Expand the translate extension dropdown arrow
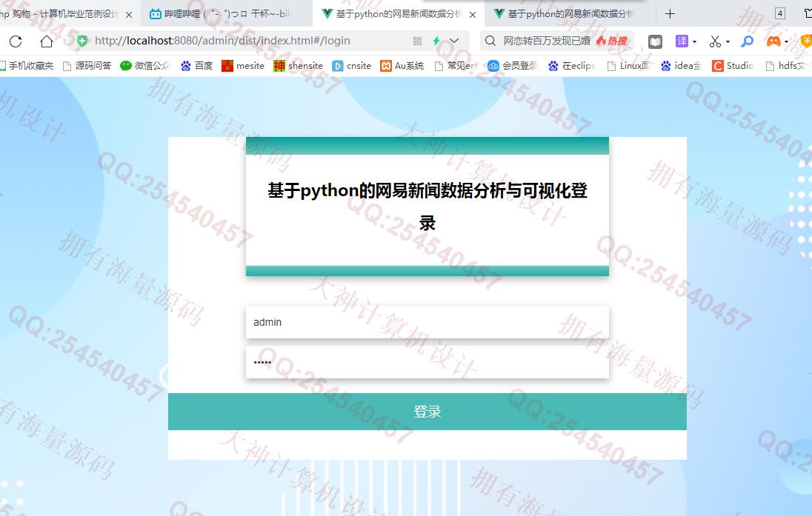812x516 pixels. [694, 42]
